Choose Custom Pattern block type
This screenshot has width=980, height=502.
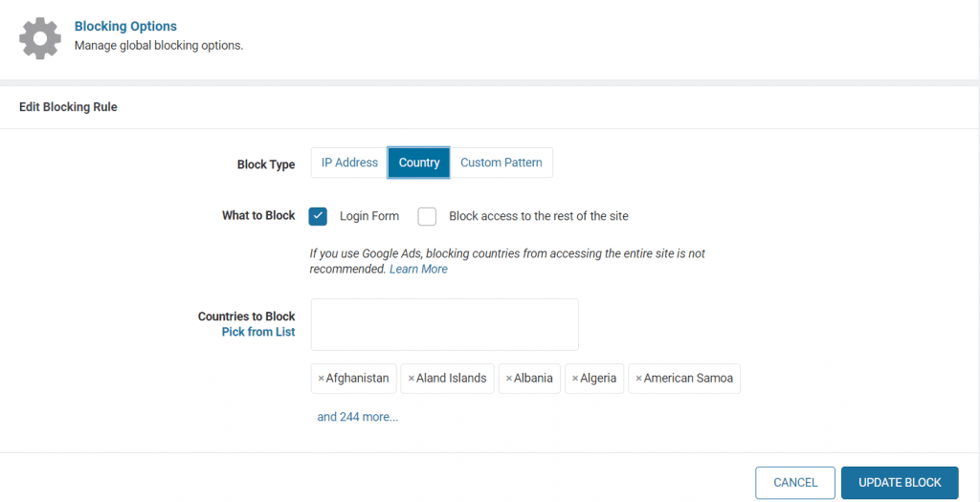[x=501, y=163]
